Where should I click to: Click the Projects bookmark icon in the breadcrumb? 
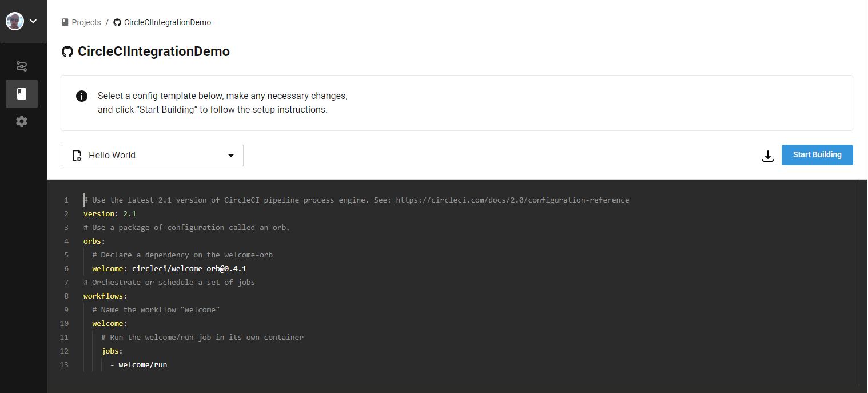coord(65,22)
